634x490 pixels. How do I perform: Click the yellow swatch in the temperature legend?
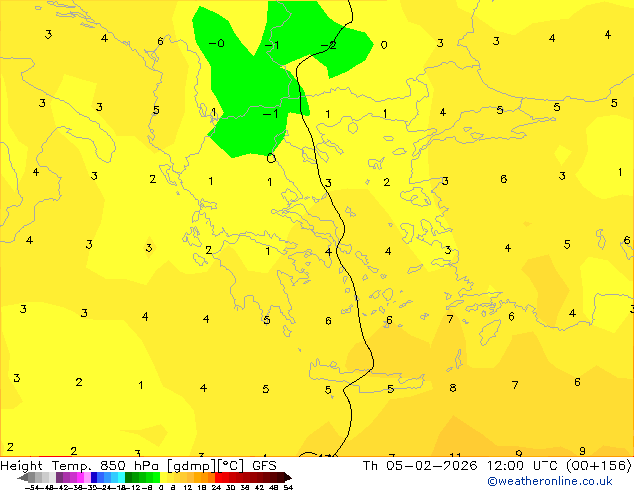click(163, 477)
